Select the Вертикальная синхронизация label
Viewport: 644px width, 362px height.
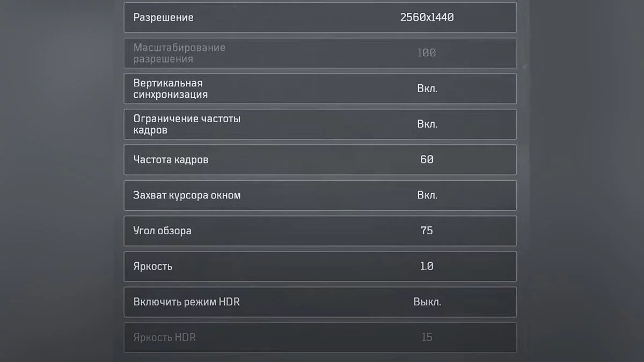click(170, 88)
